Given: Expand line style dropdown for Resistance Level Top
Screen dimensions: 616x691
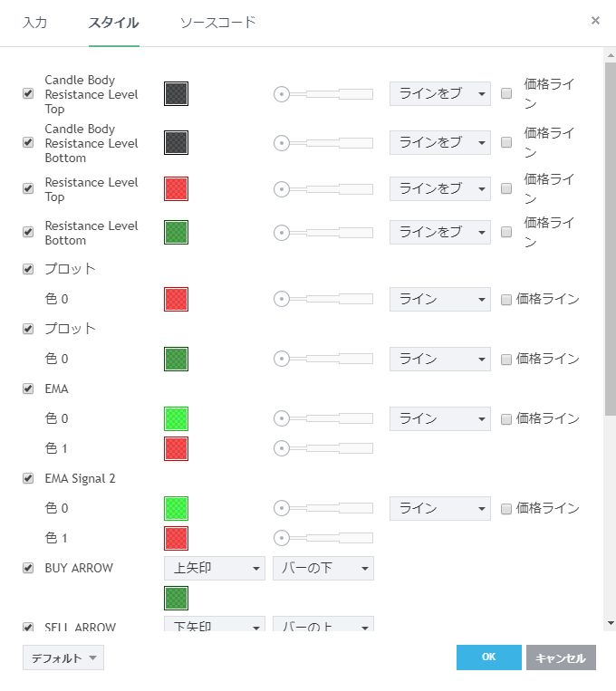Looking at the screenshot, I should (439, 188).
